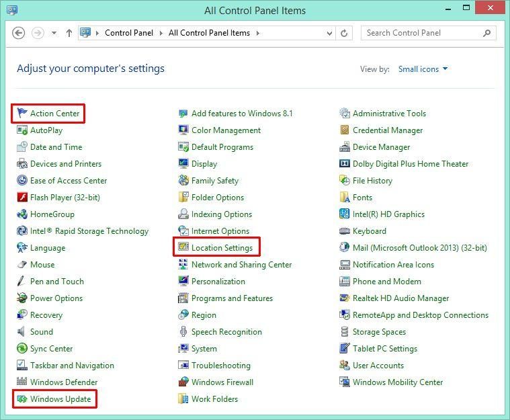Click the Keyboard icon
The image size is (510, 420).
(x=345, y=231)
